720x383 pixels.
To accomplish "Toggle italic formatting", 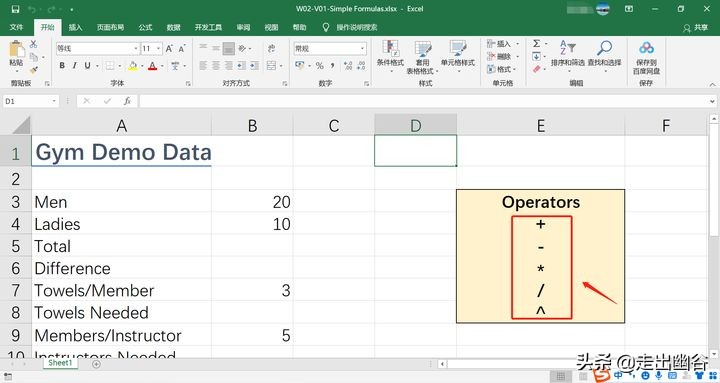I will coord(74,66).
